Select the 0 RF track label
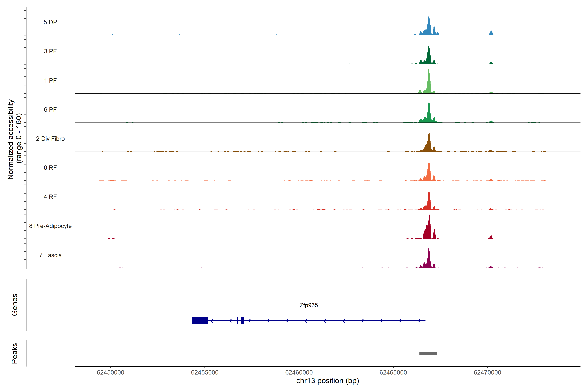 pyautogui.click(x=50, y=168)
